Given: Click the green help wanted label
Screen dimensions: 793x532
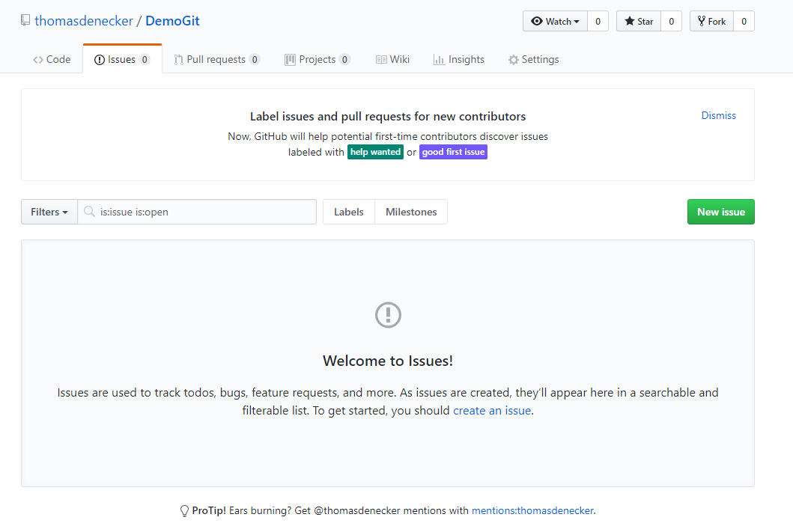Looking at the screenshot, I should click(x=375, y=152).
